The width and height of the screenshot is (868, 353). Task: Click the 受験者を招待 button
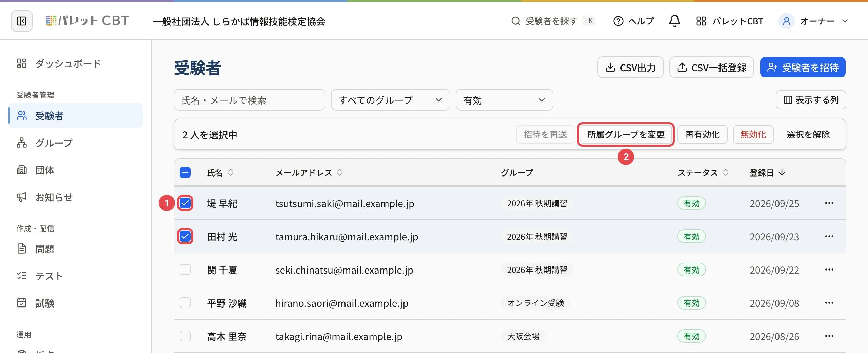(x=803, y=68)
